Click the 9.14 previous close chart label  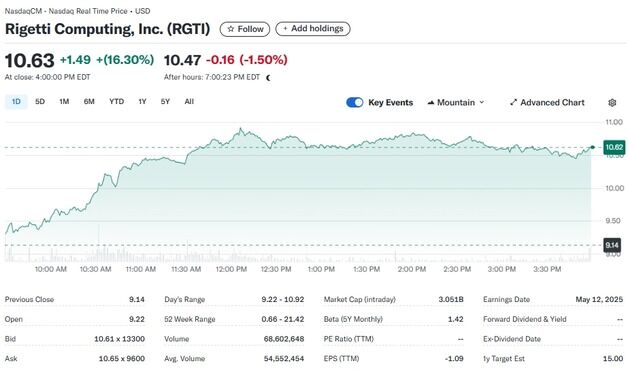[612, 245]
